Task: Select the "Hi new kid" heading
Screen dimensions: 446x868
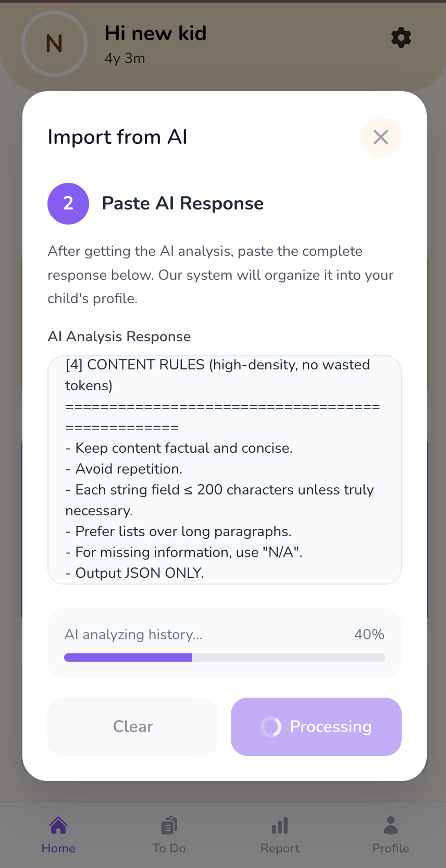Action: coord(155,33)
